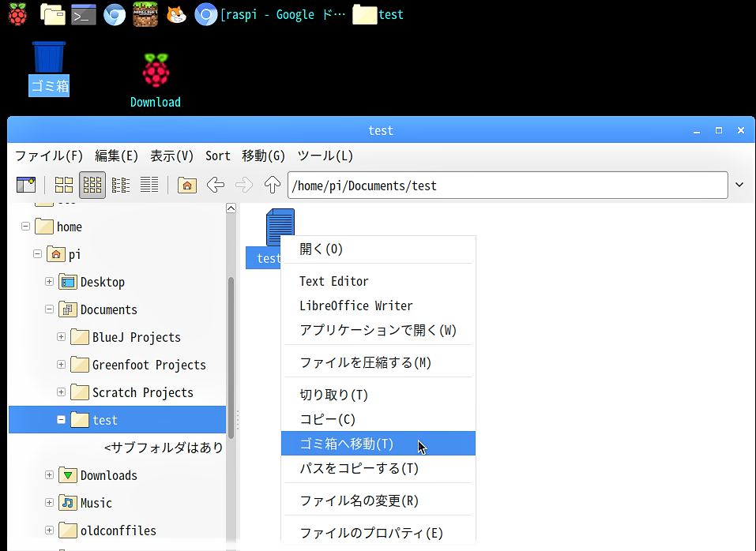756x551 pixels.
Task: Launch Minecraft Pi from the taskbar
Action: click(x=145, y=14)
